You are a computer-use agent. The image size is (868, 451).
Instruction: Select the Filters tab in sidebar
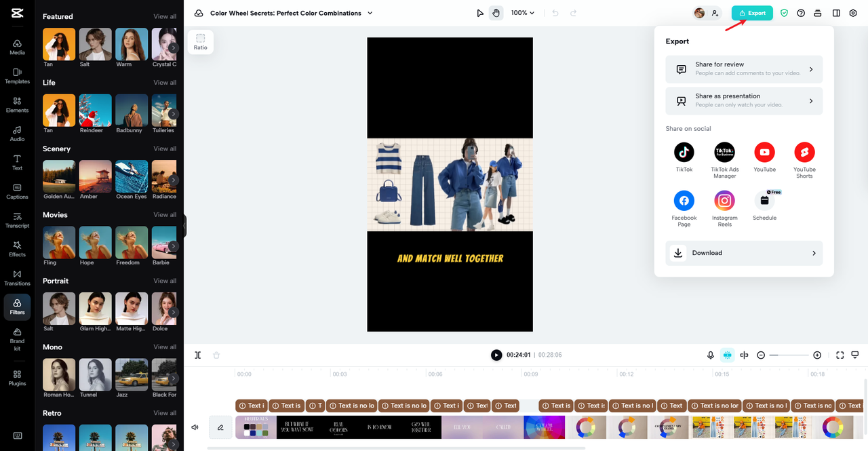click(x=17, y=307)
